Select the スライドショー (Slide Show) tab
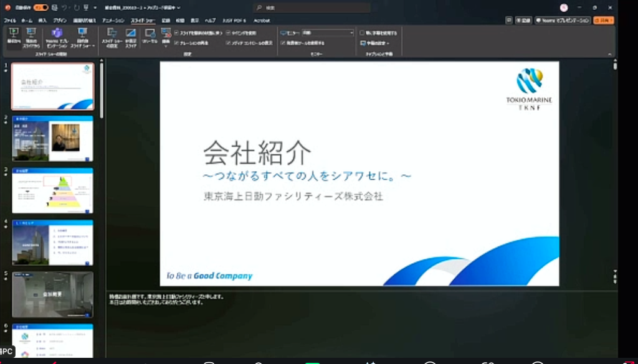 coord(143,21)
